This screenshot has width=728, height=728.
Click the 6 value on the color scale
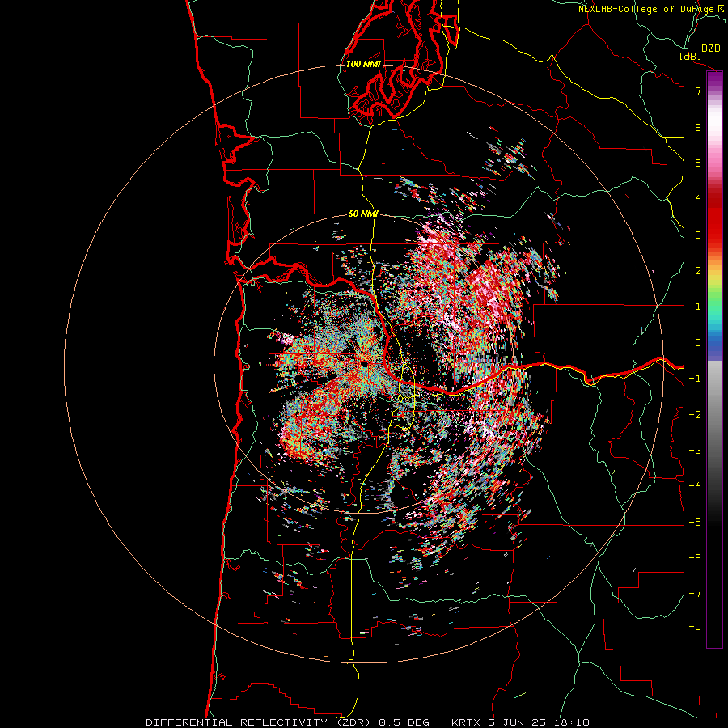point(698,127)
